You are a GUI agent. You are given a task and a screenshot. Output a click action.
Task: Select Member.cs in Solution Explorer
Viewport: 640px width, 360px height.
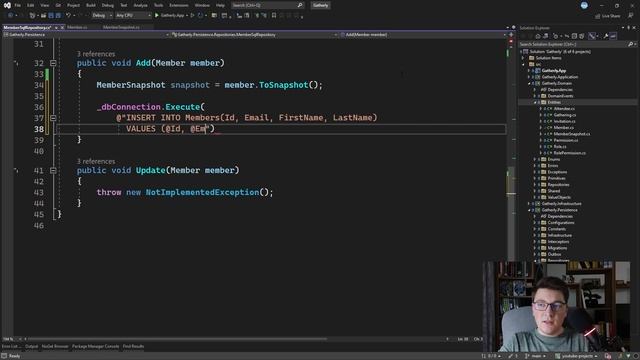pos(564,127)
